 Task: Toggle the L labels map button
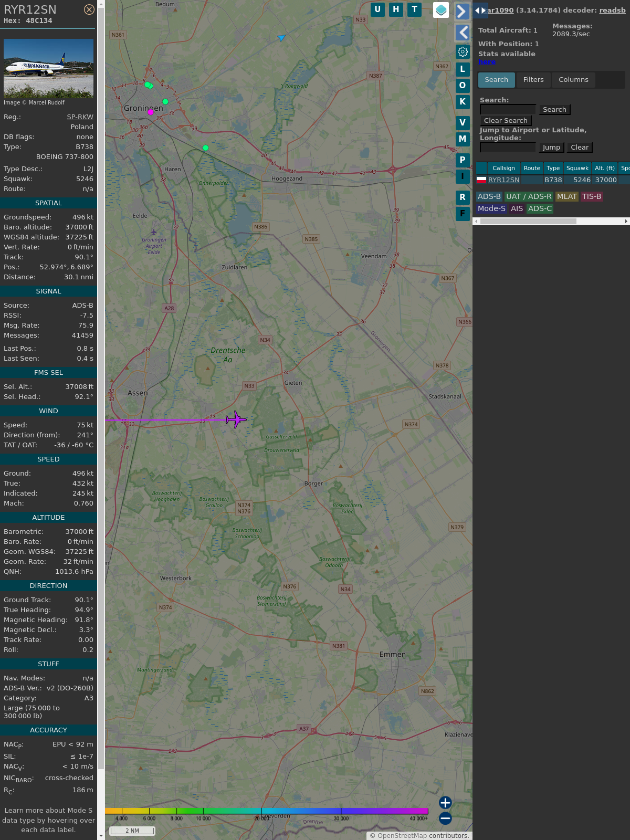click(x=463, y=69)
